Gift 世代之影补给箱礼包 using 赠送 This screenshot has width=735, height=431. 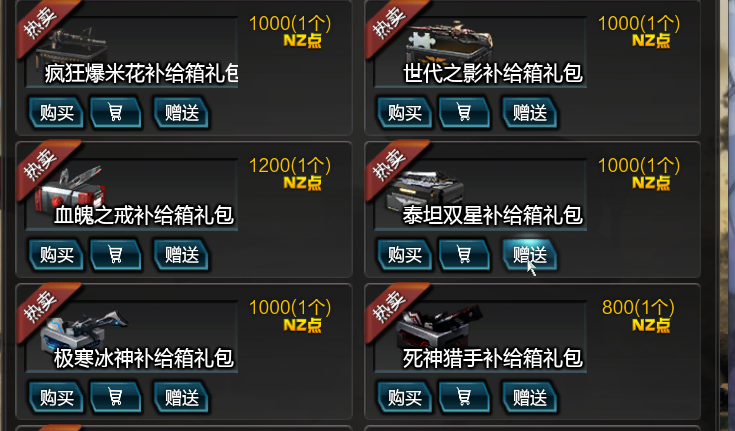(x=530, y=113)
